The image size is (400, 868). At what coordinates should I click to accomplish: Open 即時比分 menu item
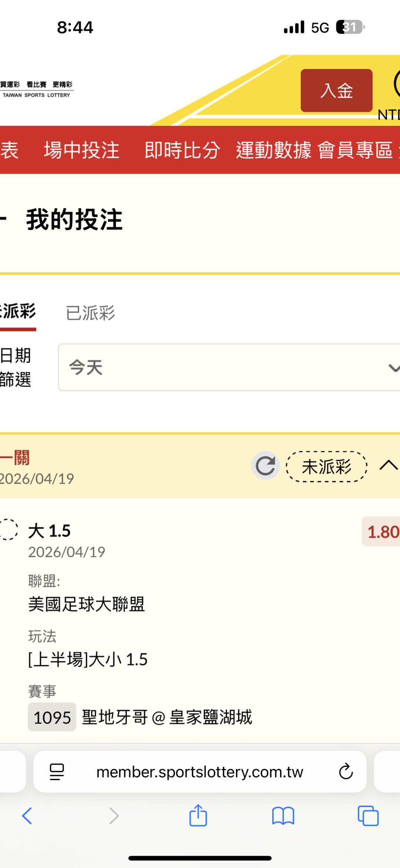182,150
